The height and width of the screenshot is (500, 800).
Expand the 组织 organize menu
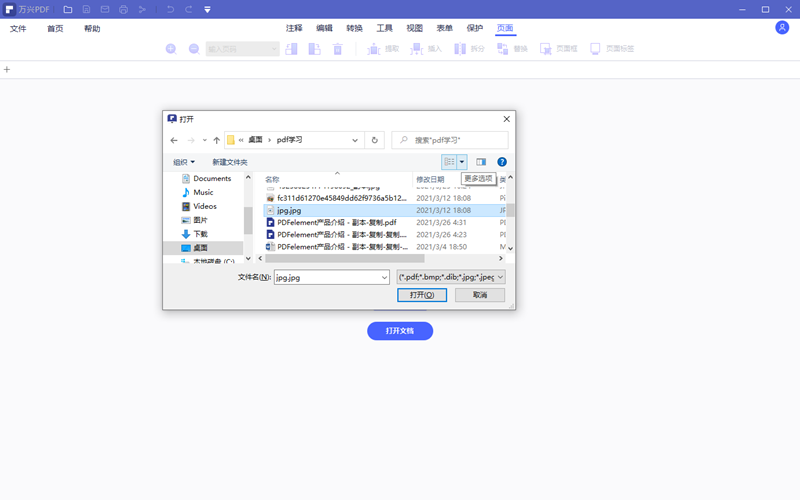(184, 162)
